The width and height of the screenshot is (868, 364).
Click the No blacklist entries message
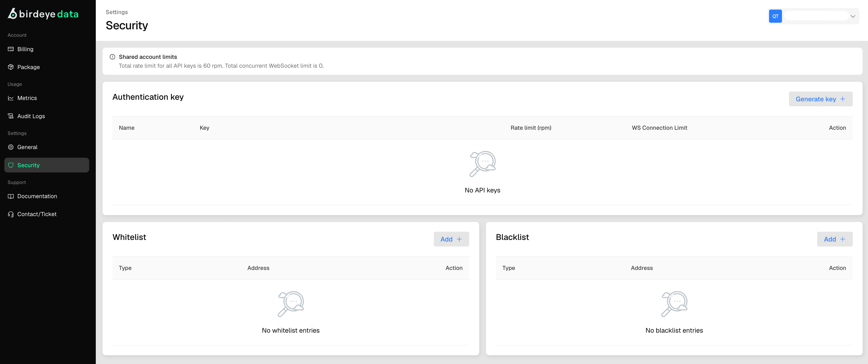[x=674, y=330]
